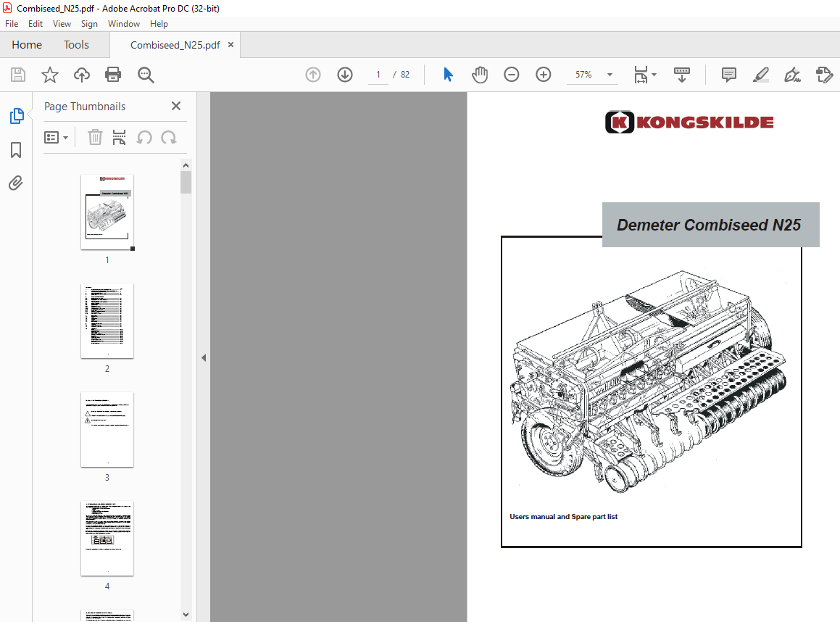
Task: Select page 4 thumbnail
Action: tap(107, 539)
